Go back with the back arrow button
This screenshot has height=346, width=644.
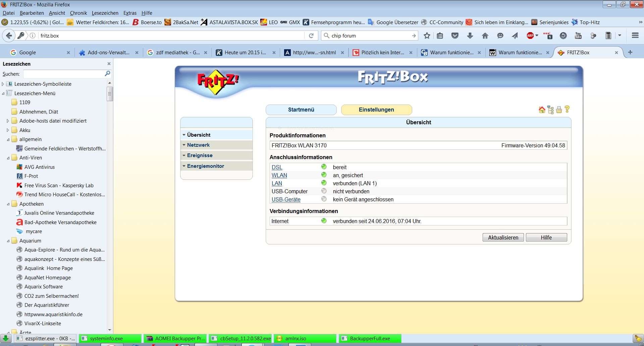click(9, 36)
